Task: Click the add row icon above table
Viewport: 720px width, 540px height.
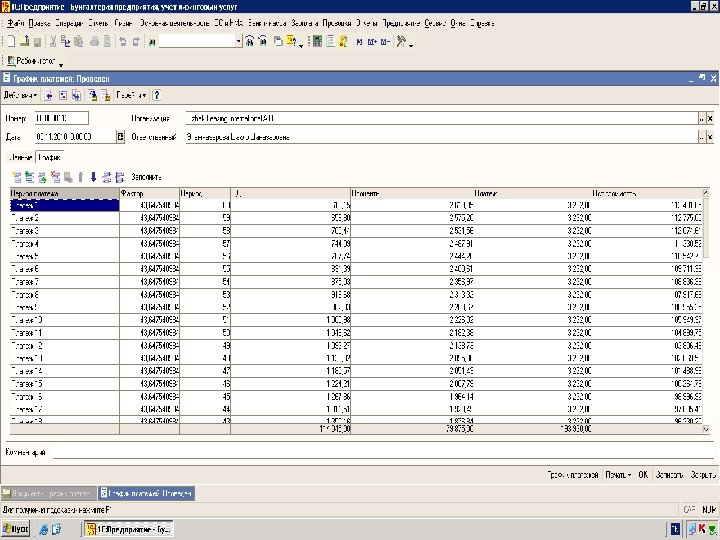Action: (x=16, y=176)
